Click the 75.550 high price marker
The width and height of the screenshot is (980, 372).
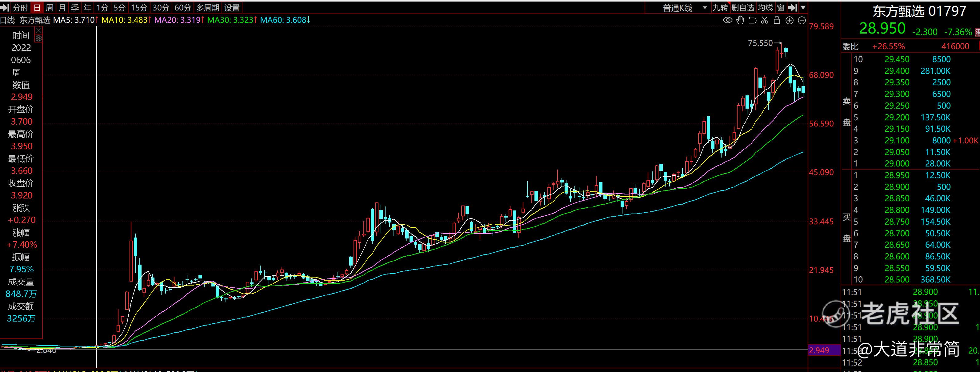[x=760, y=43]
